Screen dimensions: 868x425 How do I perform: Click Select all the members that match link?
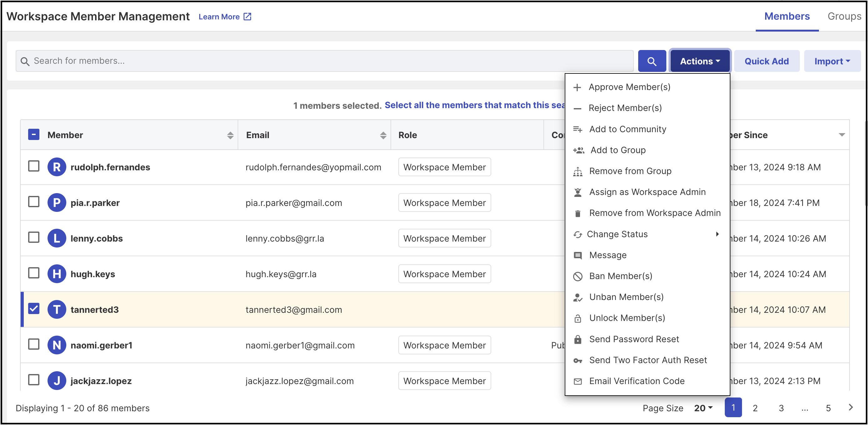click(474, 105)
